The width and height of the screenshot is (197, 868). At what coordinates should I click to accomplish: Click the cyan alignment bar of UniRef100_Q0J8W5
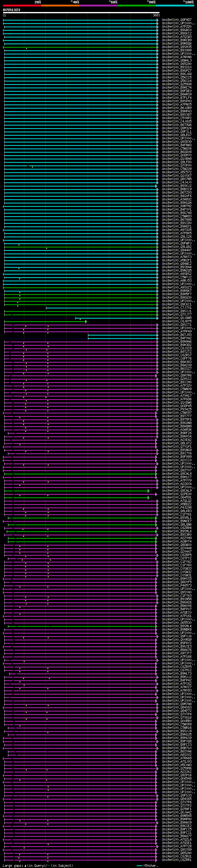[x=117, y=318]
